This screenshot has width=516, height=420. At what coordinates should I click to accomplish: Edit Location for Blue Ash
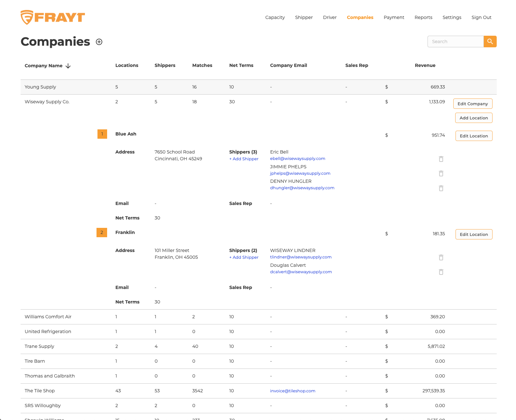pyautogui.click(x=474, y=136)
